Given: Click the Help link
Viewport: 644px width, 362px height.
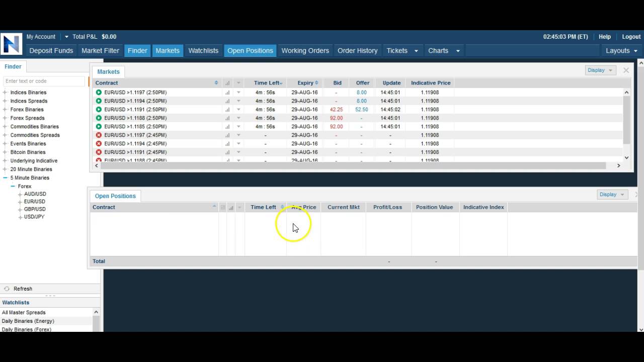Looking at the screenshot, I should 605,37.
